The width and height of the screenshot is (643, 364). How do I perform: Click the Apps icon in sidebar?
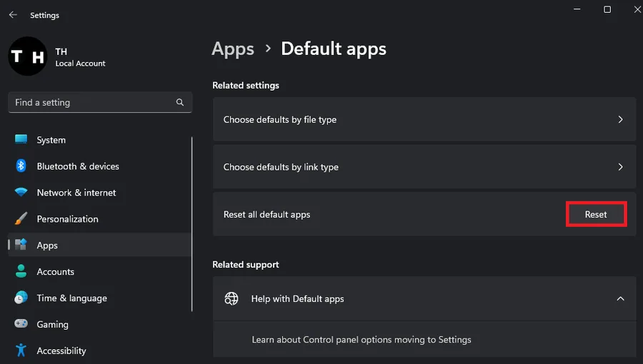pyautogui.click(x=21, y=245)
